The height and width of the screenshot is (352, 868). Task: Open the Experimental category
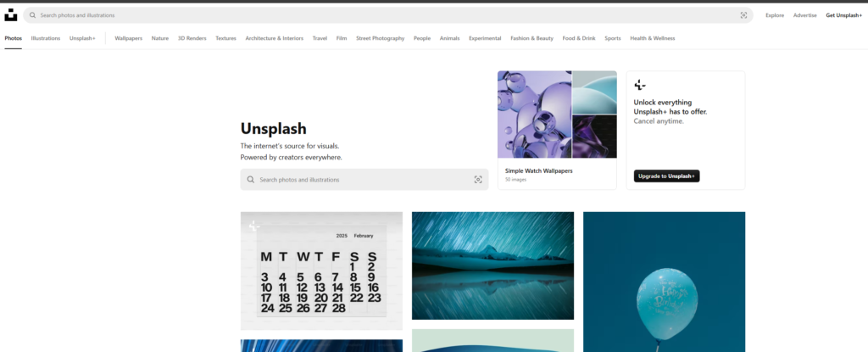click(x=485, y=38)
